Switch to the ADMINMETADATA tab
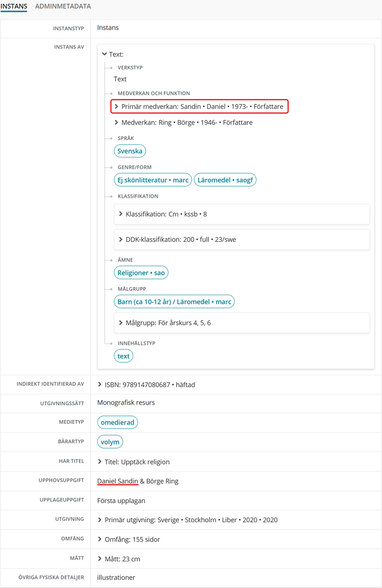This screenshot has height=588, width=382. 63,6
